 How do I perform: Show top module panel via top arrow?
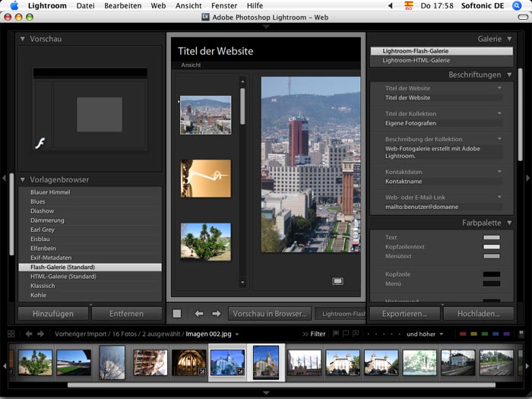[266, 27]
